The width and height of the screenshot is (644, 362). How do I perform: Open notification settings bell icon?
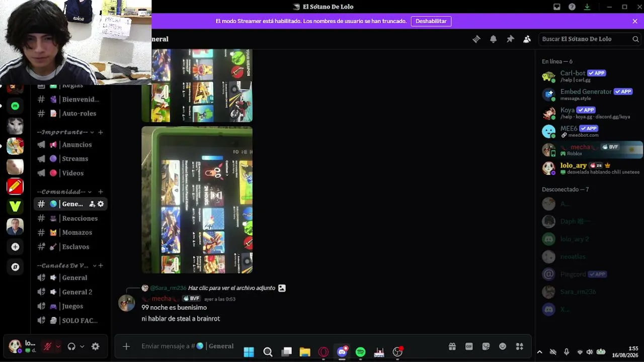pos(494,39)
